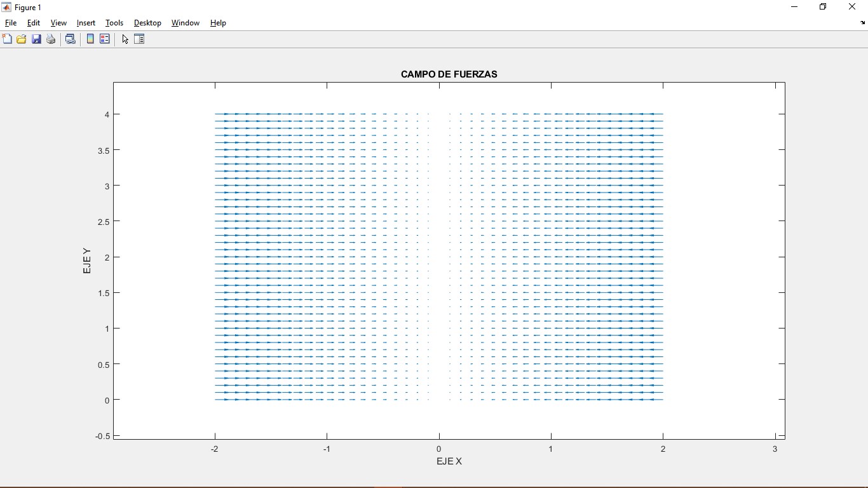Toggle the Insert Legend button
868x488 pixels.
[x=105, y=39]
